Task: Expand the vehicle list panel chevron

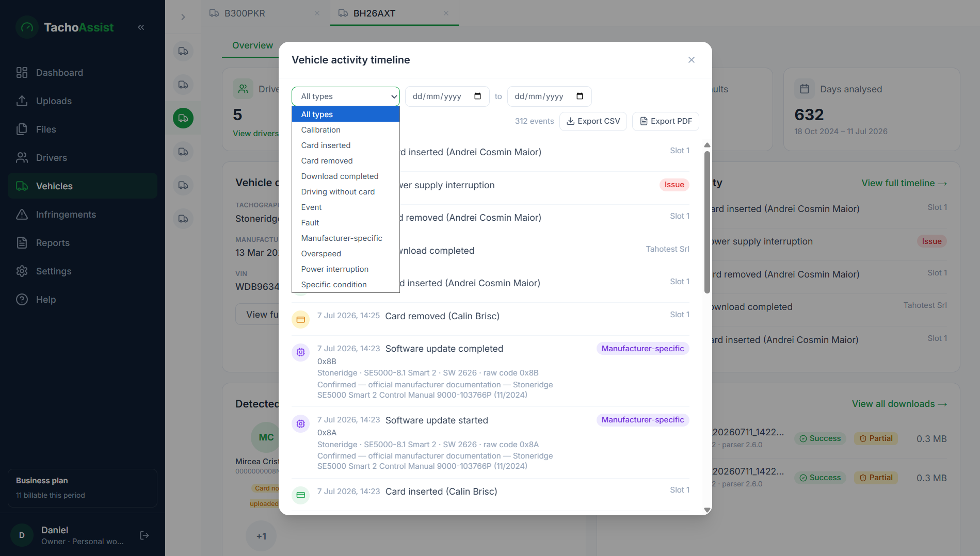Action: 183,17
